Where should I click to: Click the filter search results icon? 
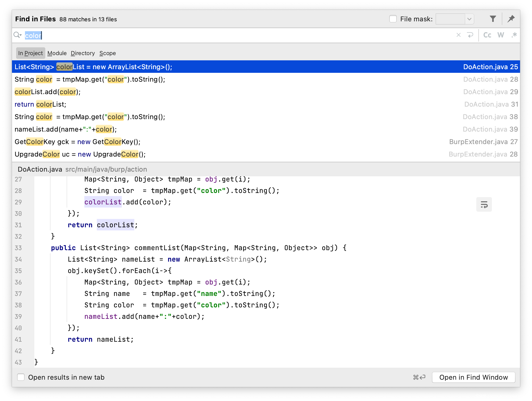[493, 19]
